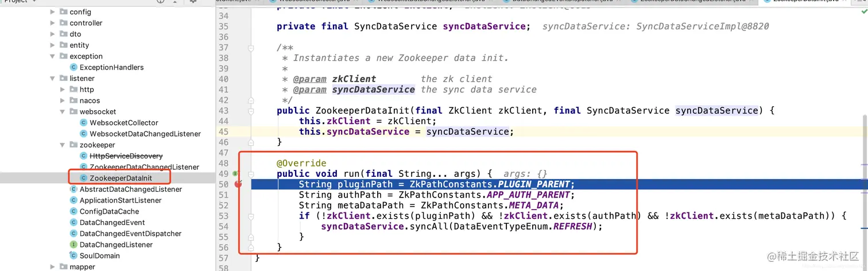Viewport: 868px width, 271px height.
Task: Open DataChangedEvent in the project tree
Action: (x=112, y=223)
